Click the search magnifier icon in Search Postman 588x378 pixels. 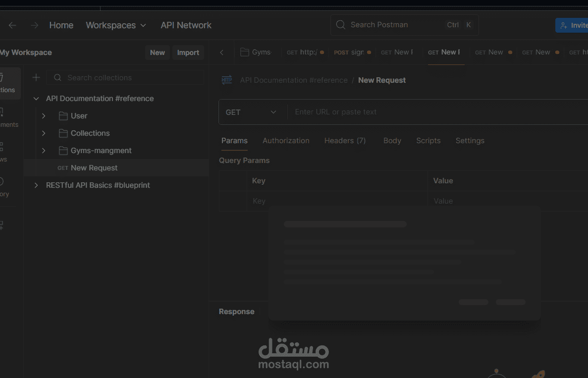(x=340, y=25)
